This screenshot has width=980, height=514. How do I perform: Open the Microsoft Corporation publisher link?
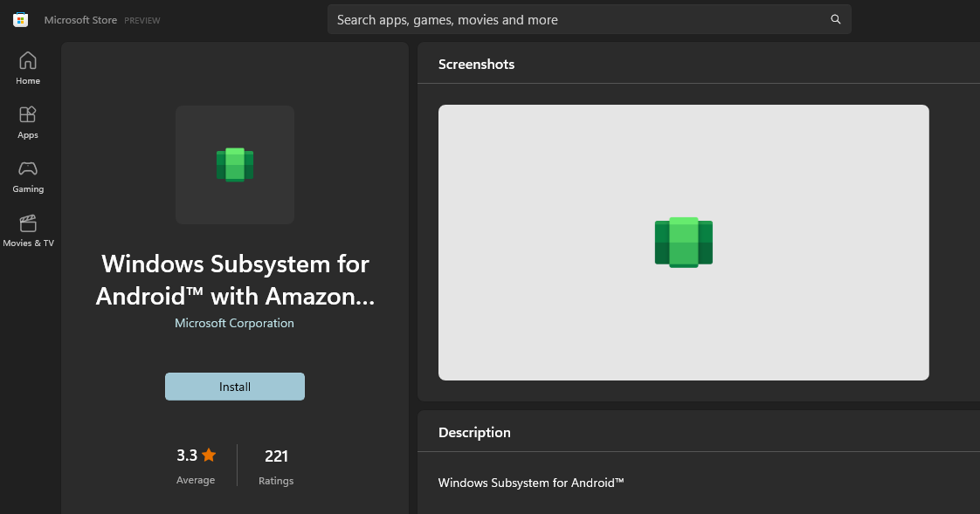coord(234,323)
